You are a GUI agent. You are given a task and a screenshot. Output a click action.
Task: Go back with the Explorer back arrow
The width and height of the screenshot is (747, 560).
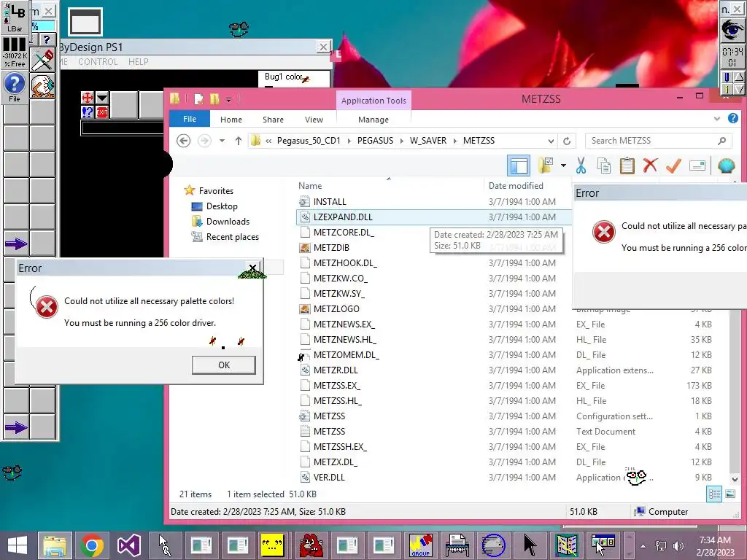(183, 141)
